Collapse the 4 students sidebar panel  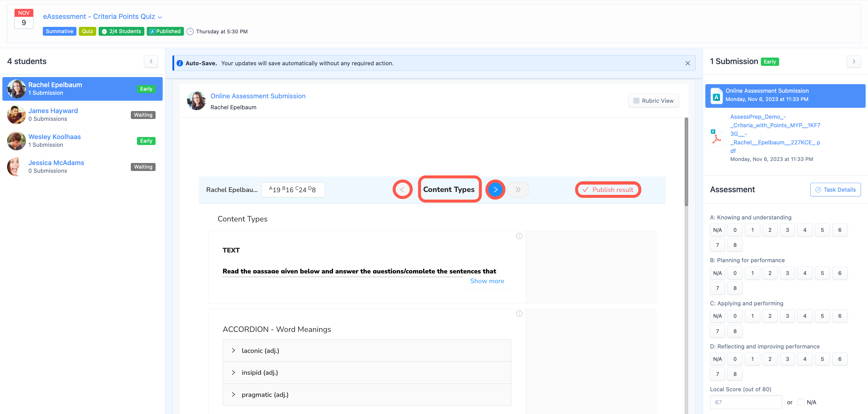(151, 61)
